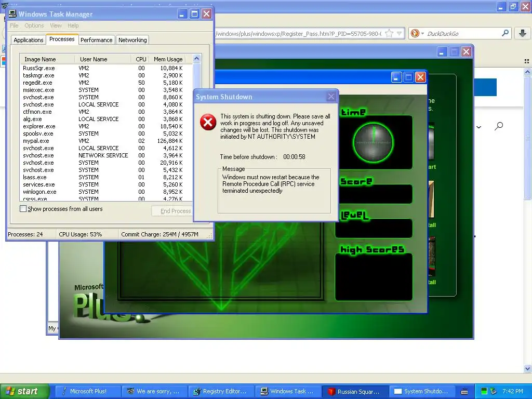532x399 pixels.
Task: Open the Windows Start menu
Action: tap(24, 391)
